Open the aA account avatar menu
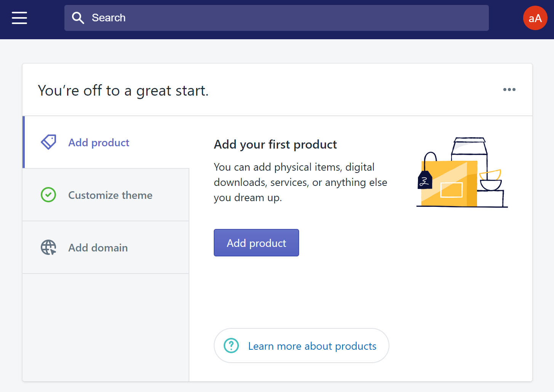This screenshot has height=392, width=554. [x=535, y=18]
